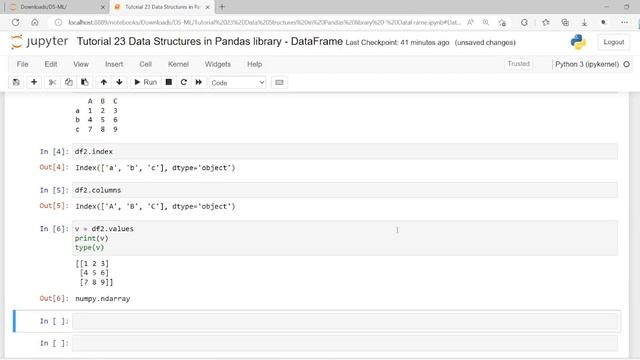Open the View menu
The image size is (640, 360).
[x=81, y=64]
